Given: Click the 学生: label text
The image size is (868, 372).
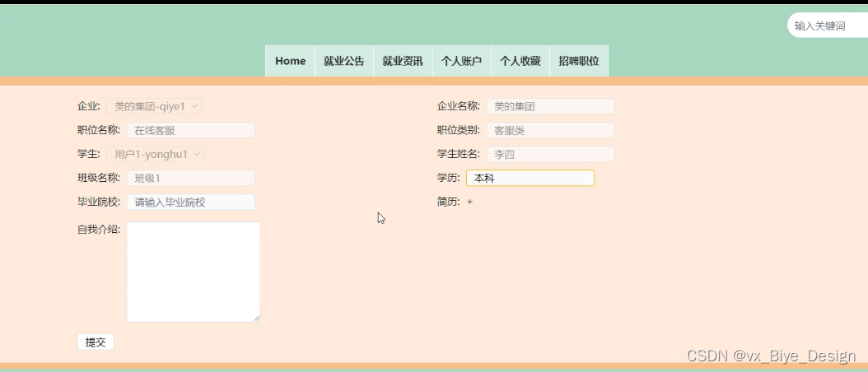Looking at the screenshot, I should click(89, 154).
